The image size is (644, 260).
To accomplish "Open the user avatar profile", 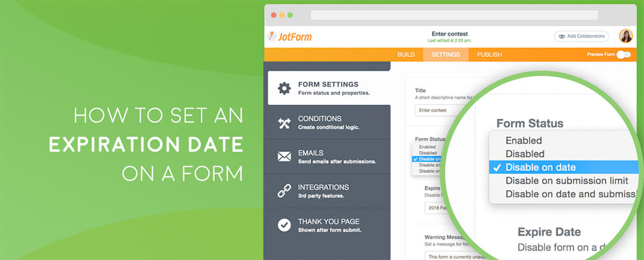I will (x=626, y=36).
